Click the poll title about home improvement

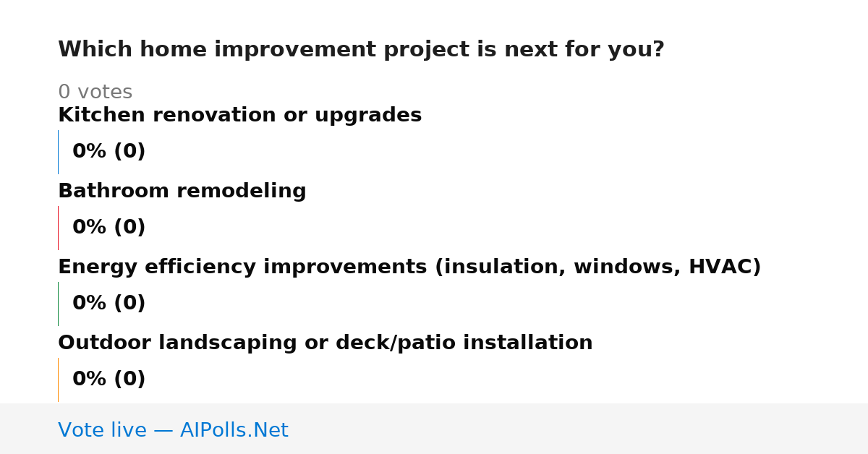point(361,50)
